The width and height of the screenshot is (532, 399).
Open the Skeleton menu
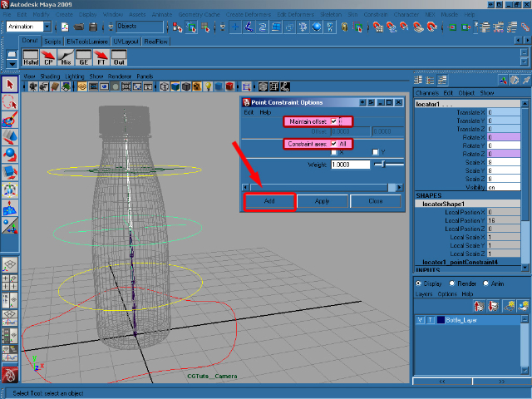pyautogui.click(x=331, y=15)
